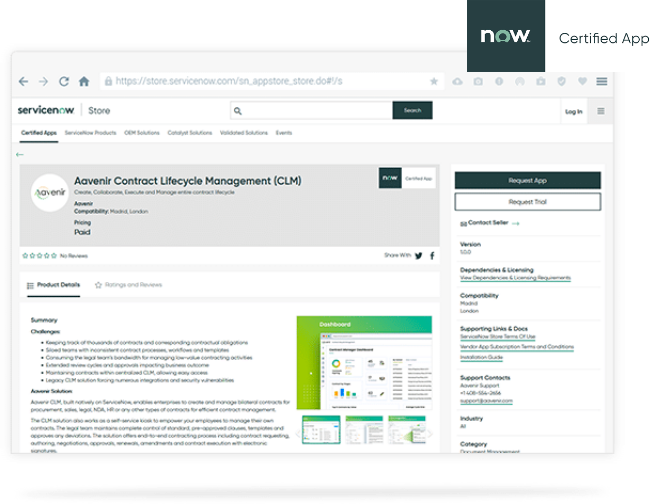Click the Search button
The image size is (663, 504).
[412, 110]
